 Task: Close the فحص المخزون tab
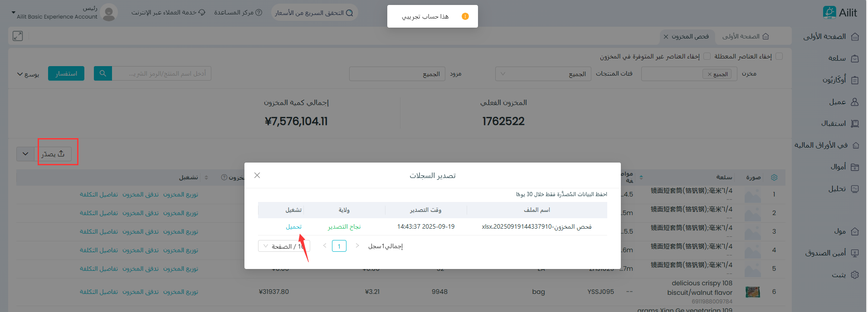point(666,37)
